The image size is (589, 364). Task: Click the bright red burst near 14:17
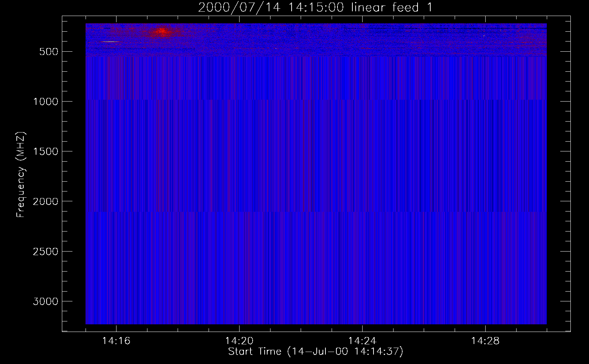pos(162,31)
